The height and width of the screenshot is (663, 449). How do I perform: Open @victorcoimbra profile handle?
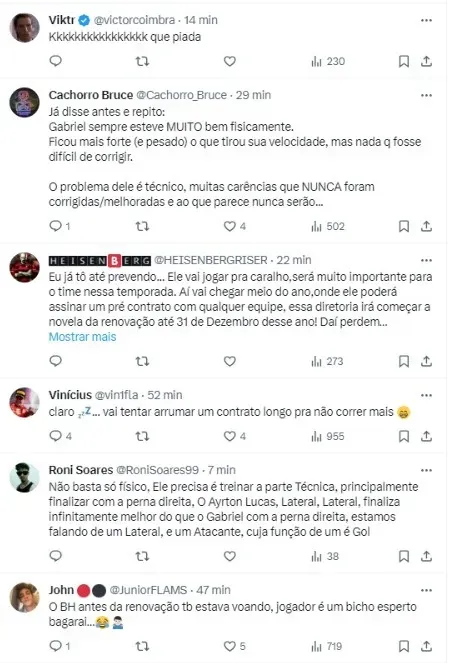pos(134,20)
